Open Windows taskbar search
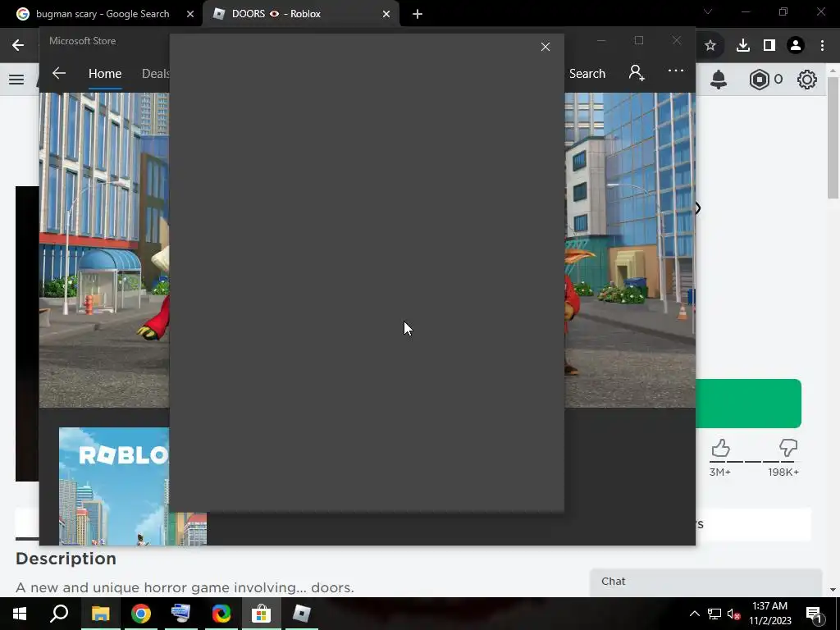The image size is (840, 630). coord(59,614)
